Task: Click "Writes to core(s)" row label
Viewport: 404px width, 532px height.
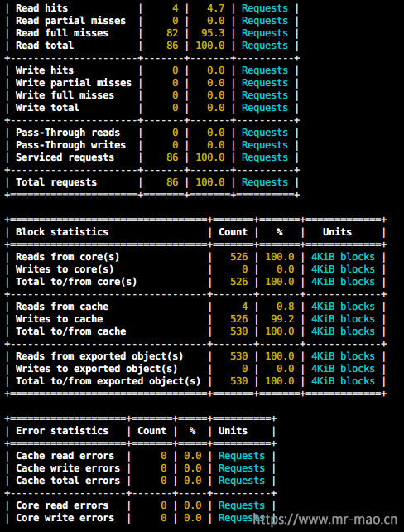Action: coord(65,269)
